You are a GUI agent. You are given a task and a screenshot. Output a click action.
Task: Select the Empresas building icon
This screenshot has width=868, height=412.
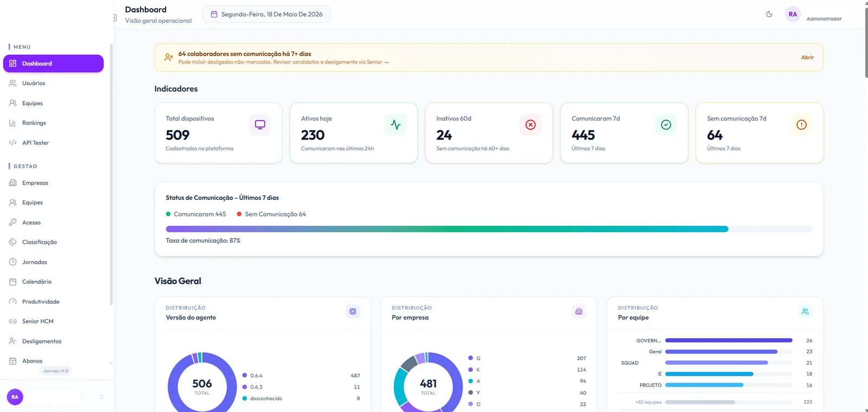click(x=12, y=183)
